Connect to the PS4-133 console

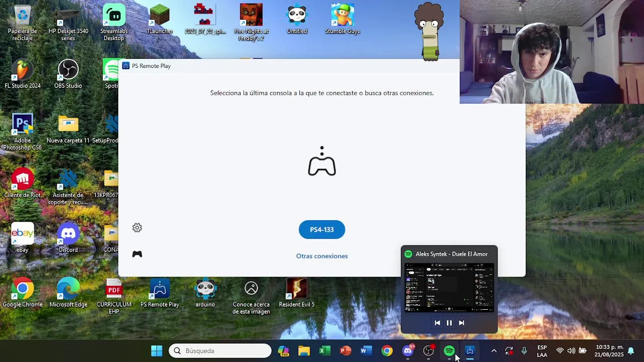(x=321, y=230)
